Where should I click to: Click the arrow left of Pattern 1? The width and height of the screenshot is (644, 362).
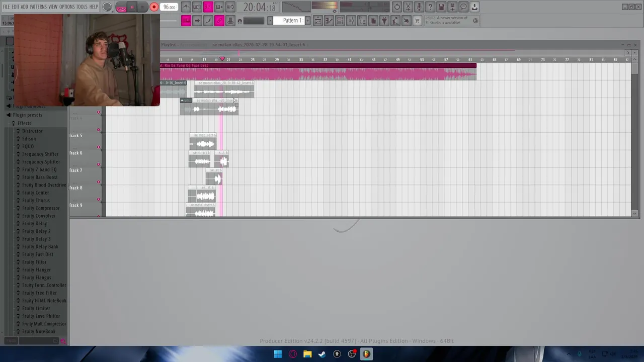[270, 21]
